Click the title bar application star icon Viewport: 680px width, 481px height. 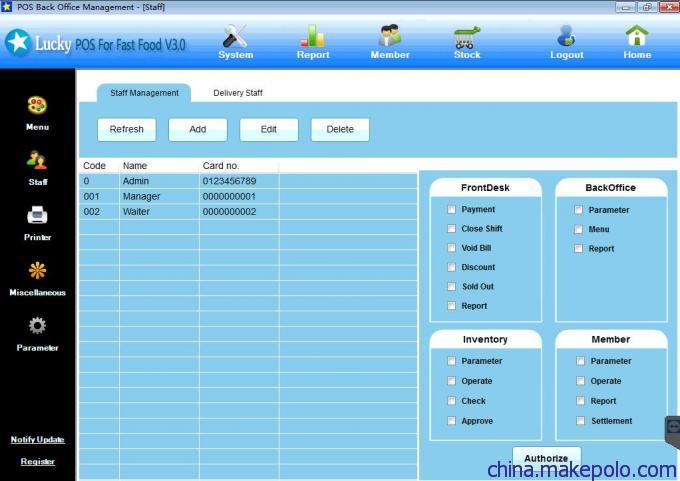[7, 7]
